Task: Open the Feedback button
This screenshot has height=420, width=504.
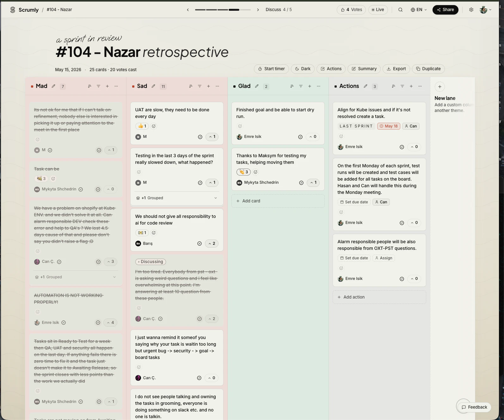Action: [x=474, y=407]
